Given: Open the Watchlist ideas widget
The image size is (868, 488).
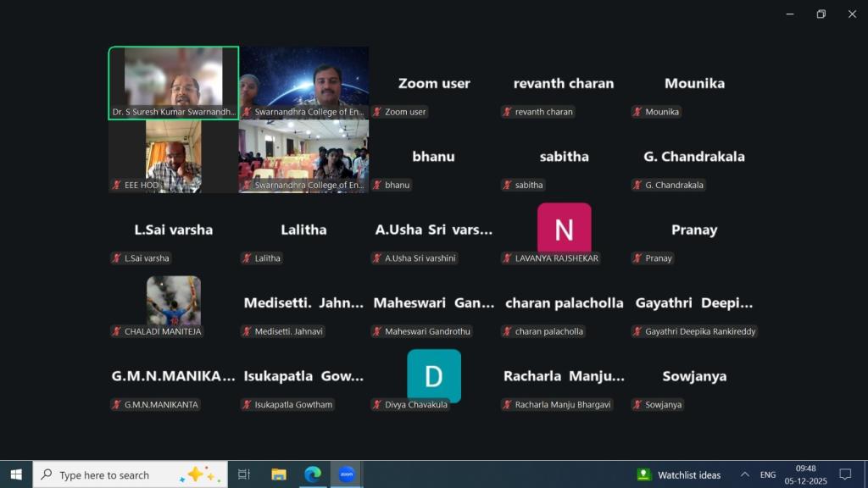Looking at the screenshot, I should tap(679, 474).
